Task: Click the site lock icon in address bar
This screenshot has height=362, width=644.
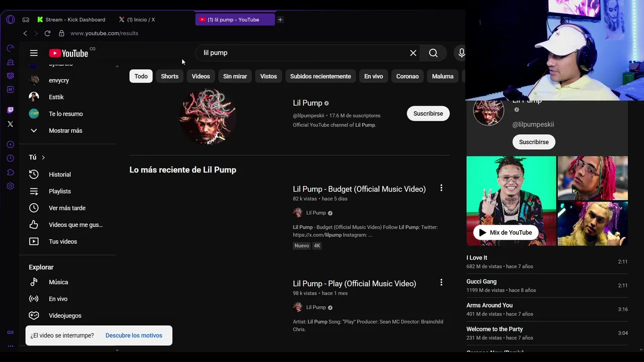Action: tap(61, 33)
